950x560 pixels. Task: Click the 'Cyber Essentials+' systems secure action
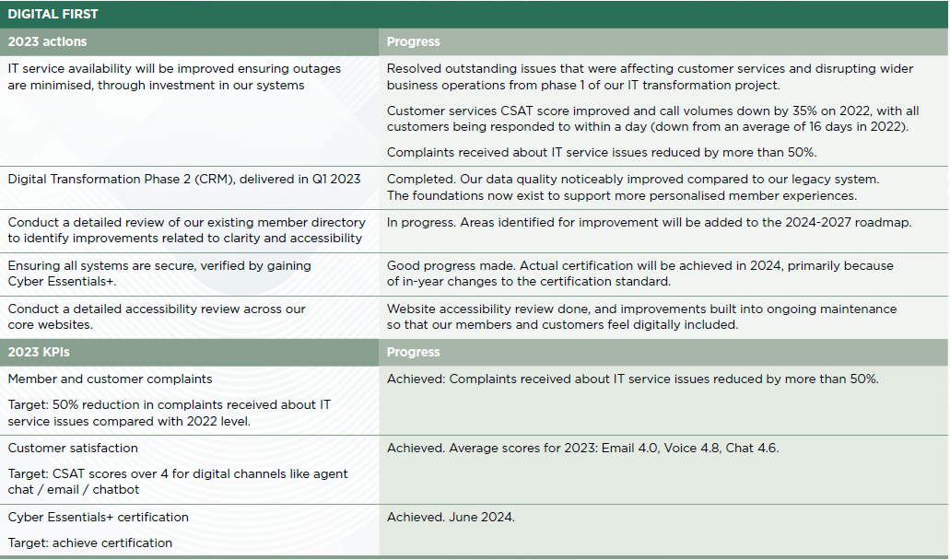[x=159, y=274]
